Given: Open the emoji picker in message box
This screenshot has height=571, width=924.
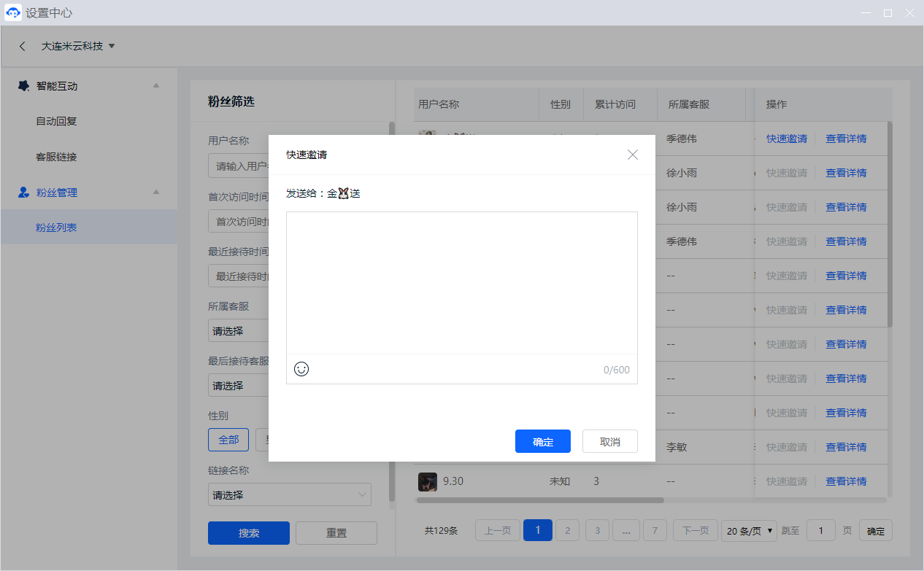Looking at the screenshot, I should [301, 369].
